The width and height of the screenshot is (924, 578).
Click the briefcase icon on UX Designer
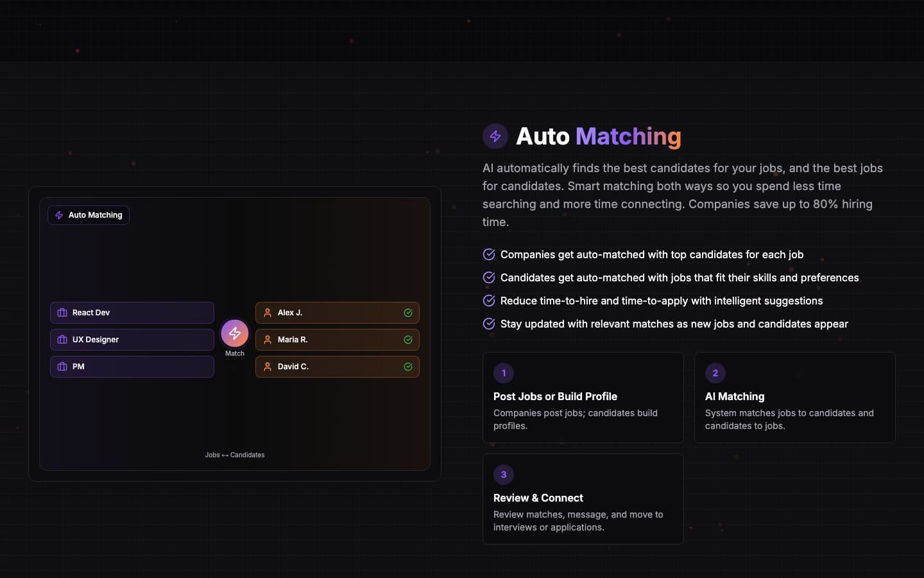pyautogui.click(x=62, y=340)
